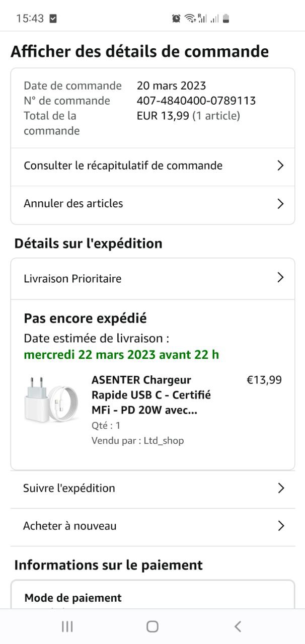Tap the Android back navigation icon
Image resolution: width=305 pixels, height=644 pixels.
click(238, 626)
